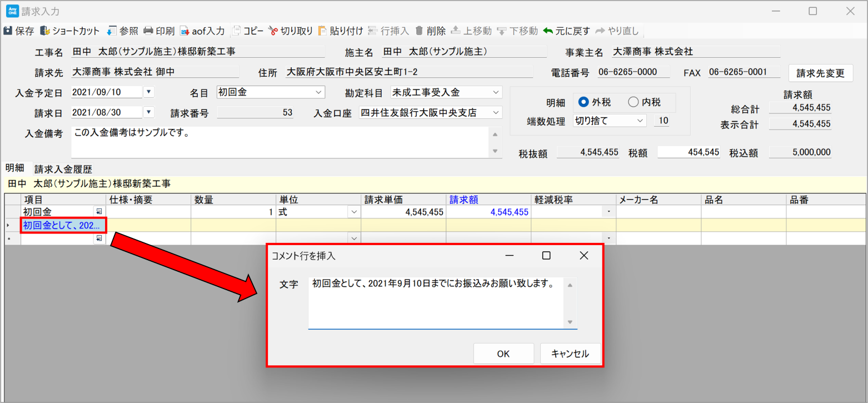Screen dimensions: 868x403
Task: Expand the 入金口座 bank account dropdown
Action: (495, 113)
